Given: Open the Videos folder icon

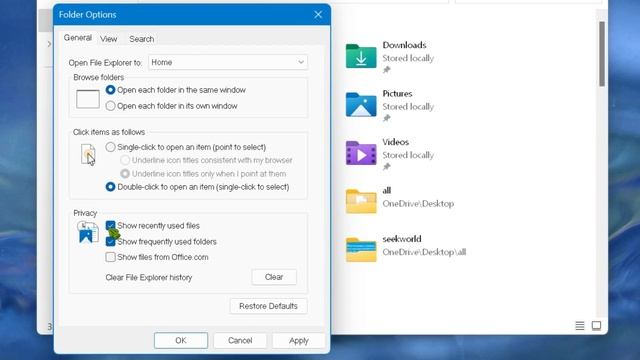Looking at the screenshot, I should [361, 153].
